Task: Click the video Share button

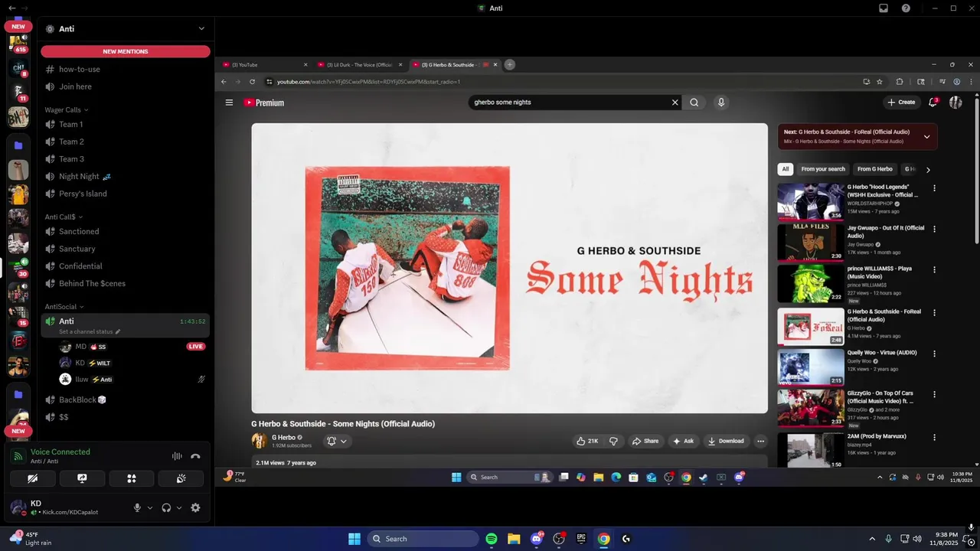Action: (645, 441)
